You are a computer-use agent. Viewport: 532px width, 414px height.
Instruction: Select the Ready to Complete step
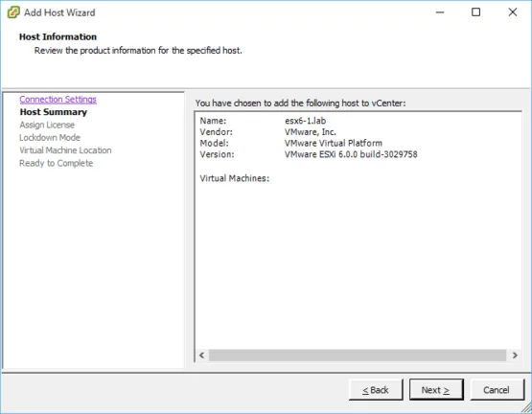(56, 163)
